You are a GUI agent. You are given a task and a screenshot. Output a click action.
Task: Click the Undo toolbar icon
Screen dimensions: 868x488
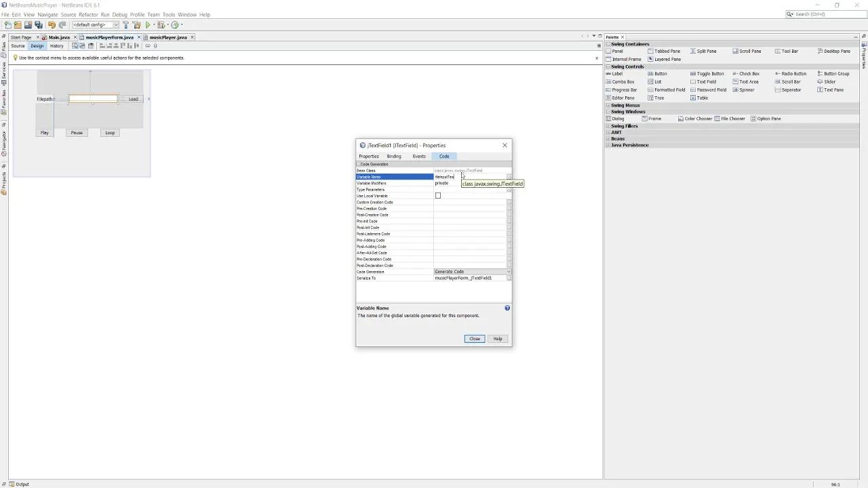coord(53,24)
